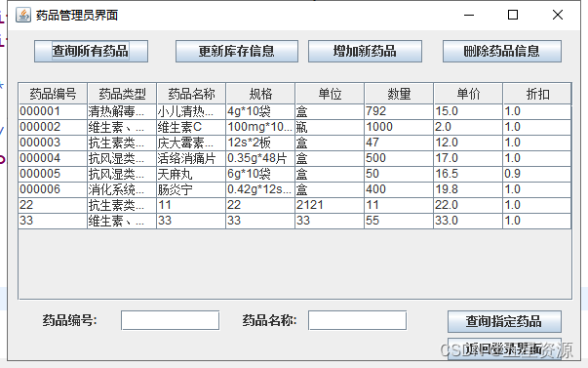Select the price cell showing 15.0
Viewport: 588px width, 368px height.
468,111
